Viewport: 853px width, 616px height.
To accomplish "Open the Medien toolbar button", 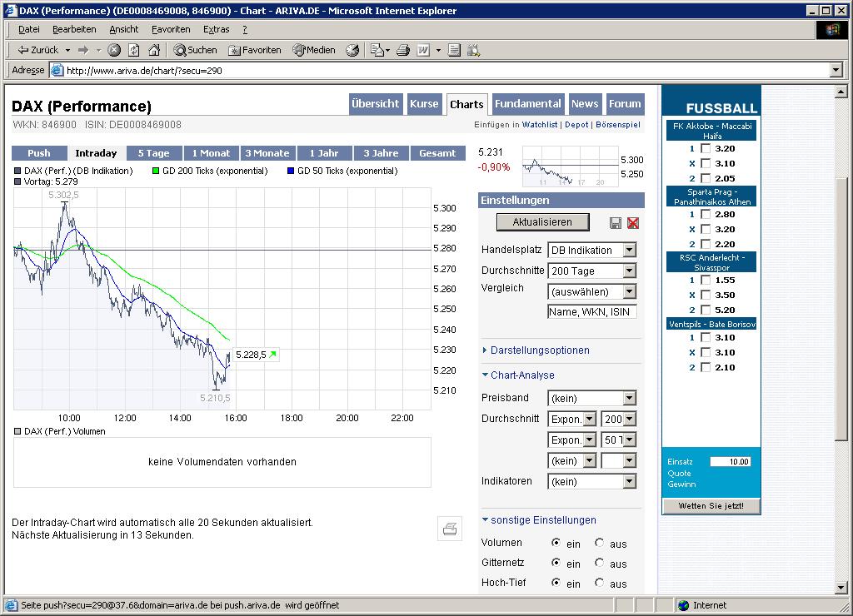I will [x=314, y=50].
